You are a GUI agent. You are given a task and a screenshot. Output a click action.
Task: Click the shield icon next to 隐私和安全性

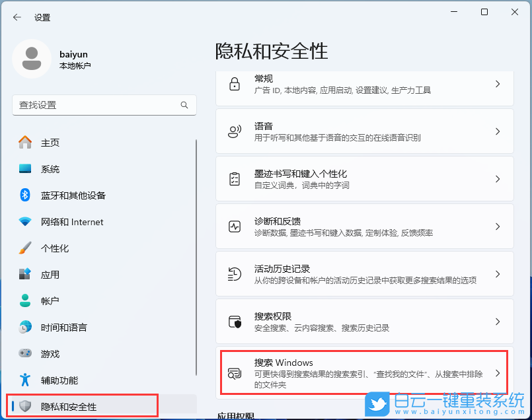click(25, 407)
